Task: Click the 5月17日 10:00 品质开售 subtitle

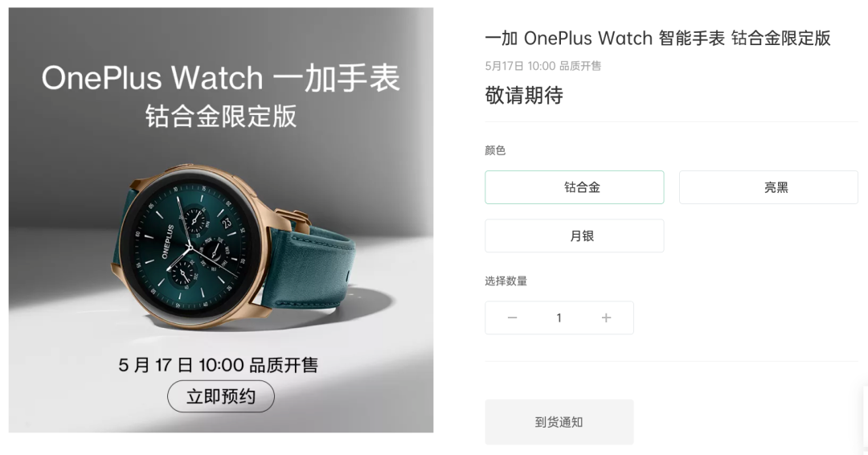Action: click(x=543, y=66)
